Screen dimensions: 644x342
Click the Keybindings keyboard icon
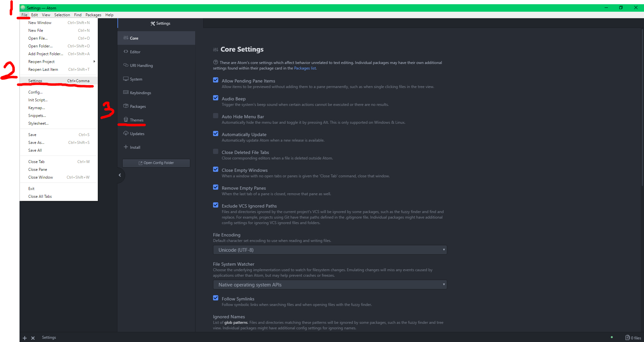[x=126, y=93]
